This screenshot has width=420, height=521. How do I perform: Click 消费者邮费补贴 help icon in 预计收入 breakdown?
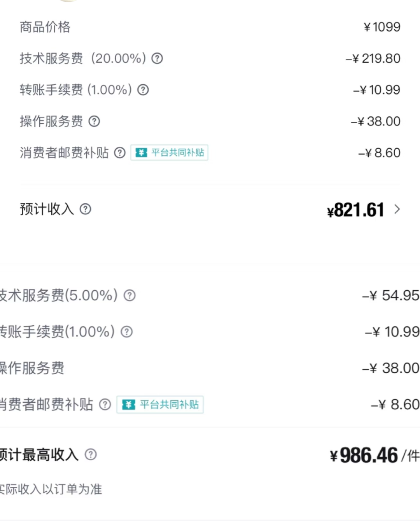(120, 153)
